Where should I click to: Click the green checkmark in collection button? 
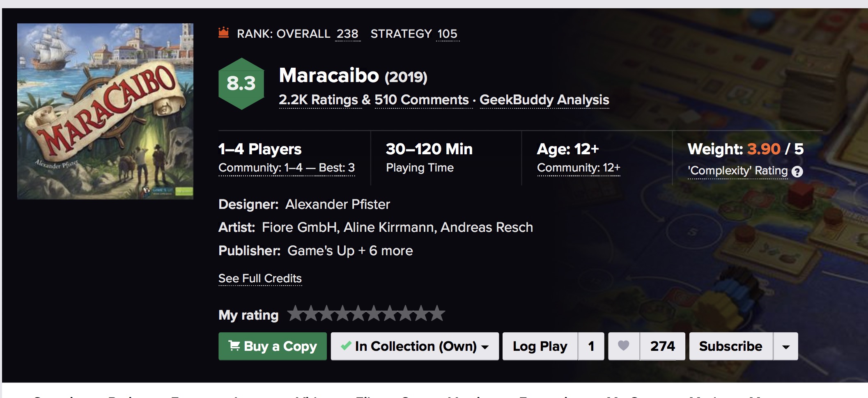[x=346, y=346]
